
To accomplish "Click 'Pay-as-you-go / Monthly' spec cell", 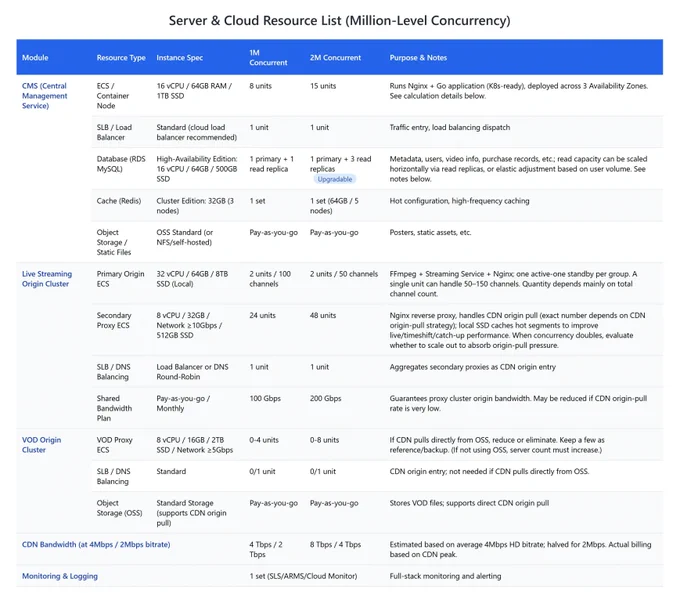I will (183, 403).
